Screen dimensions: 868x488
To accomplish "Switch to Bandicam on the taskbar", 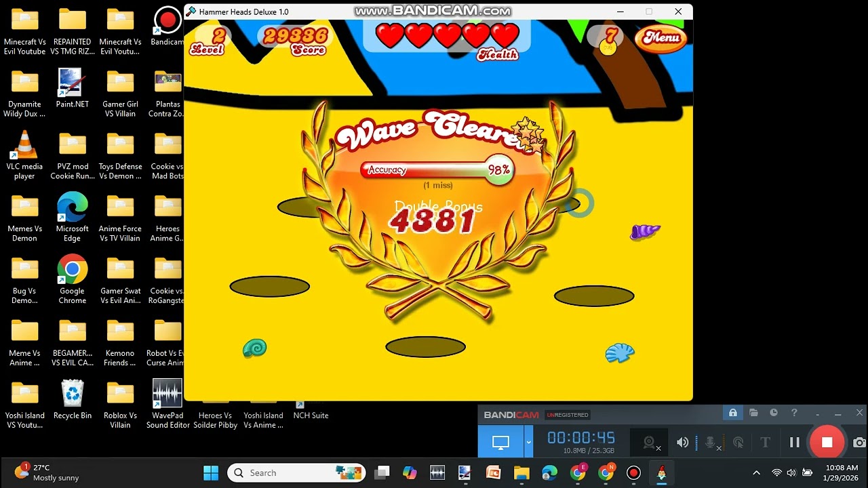I will tap(633, 472).
